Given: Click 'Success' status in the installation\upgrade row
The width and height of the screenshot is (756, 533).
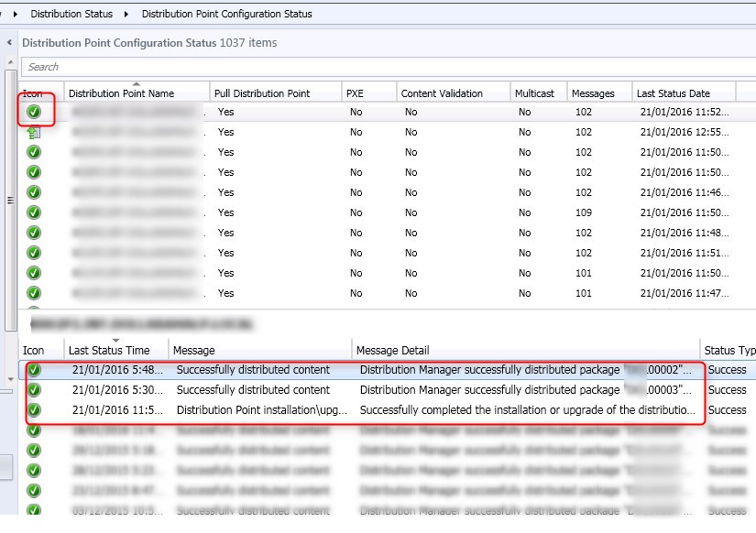Looking at the screenshot, I should click(727, 410).
